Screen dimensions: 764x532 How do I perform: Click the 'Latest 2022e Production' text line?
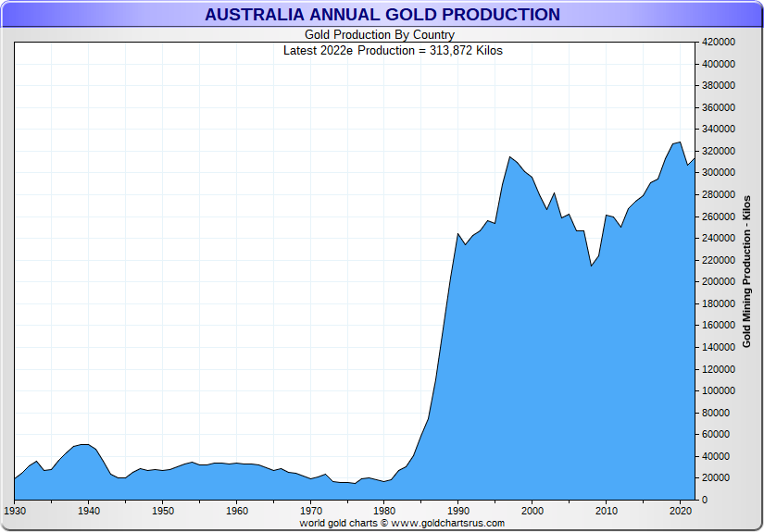tap(393, 50)
